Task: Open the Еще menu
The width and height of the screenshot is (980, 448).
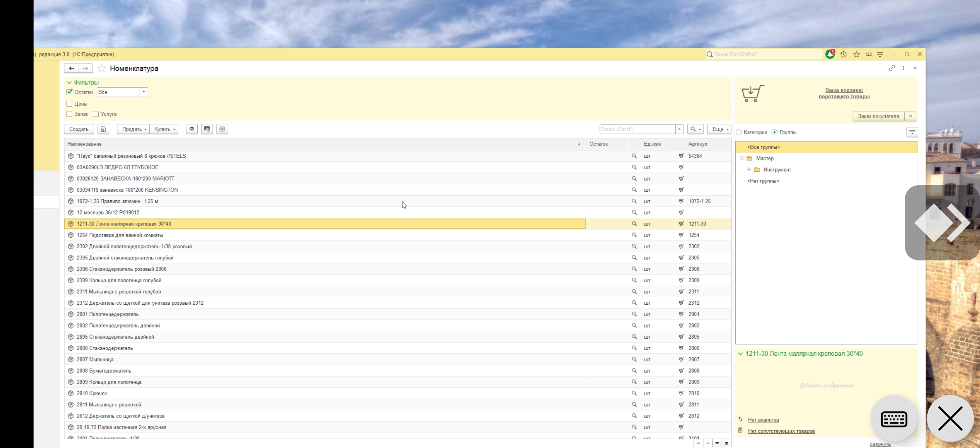Action: (x=719, y=129)
